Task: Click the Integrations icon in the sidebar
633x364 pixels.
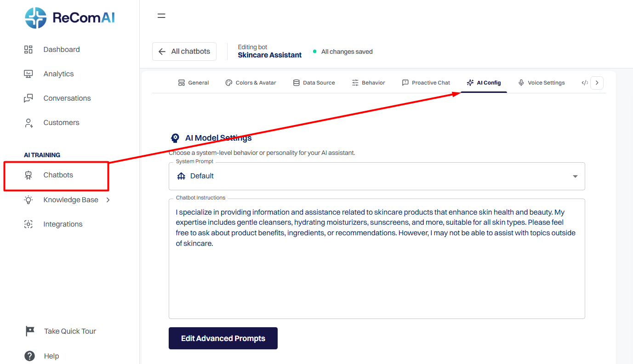Action: [x=29, y=224]
